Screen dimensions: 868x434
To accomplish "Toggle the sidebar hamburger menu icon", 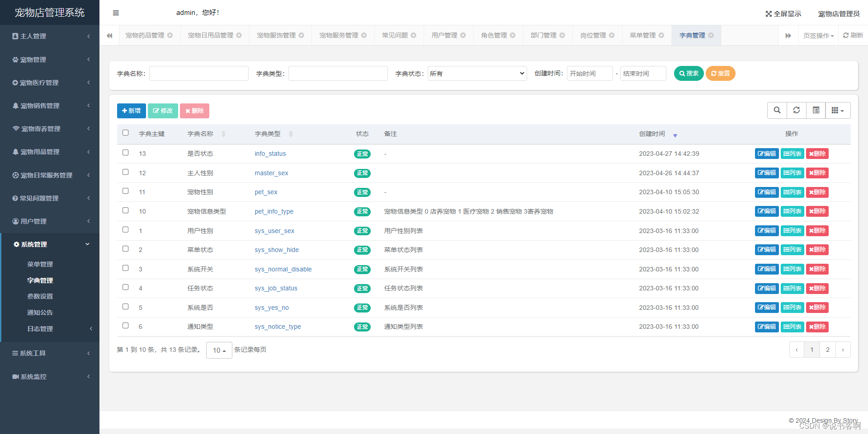I will (116, 13).
